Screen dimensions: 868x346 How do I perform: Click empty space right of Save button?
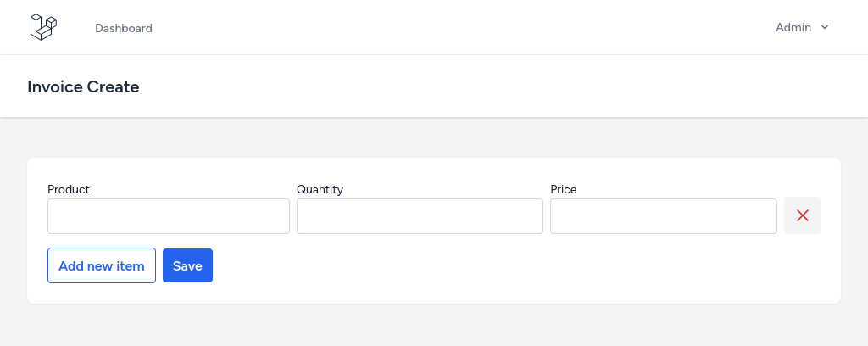(498, 265)
